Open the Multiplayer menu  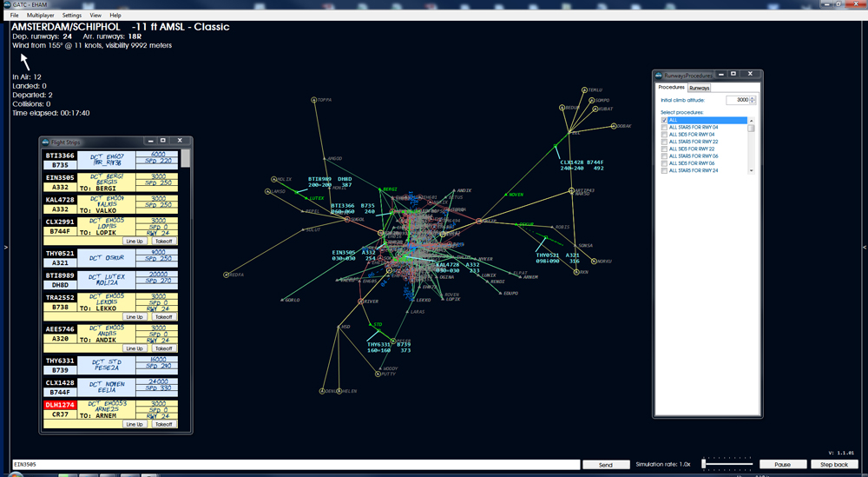pos(41,16)
